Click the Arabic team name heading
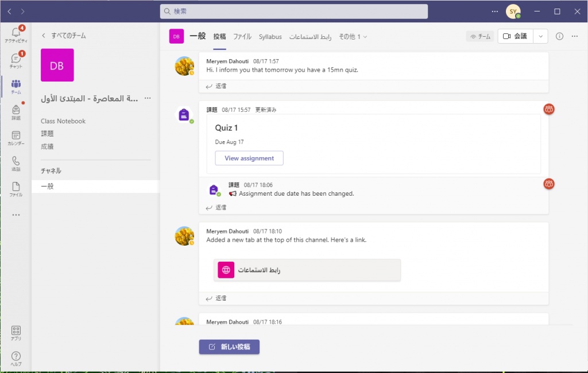Screen dimensions: 588x373 coord(89,98)
